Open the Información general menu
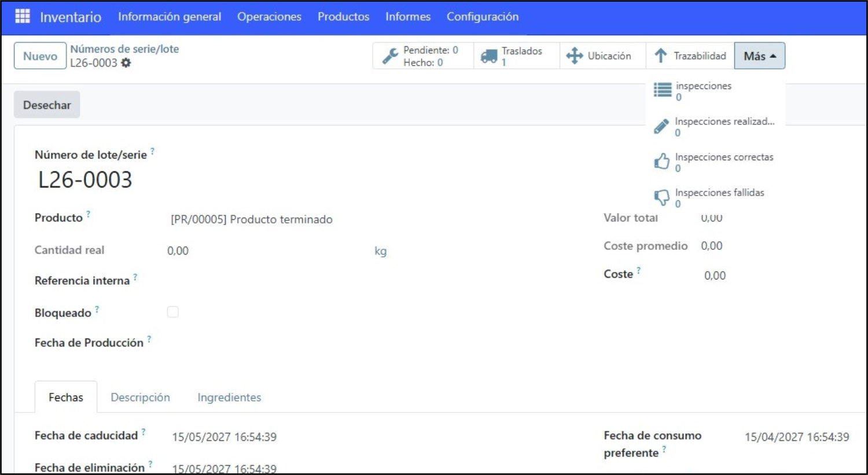Image resolution: width=868 pixels, height=475 pixels. click(170, 17)
